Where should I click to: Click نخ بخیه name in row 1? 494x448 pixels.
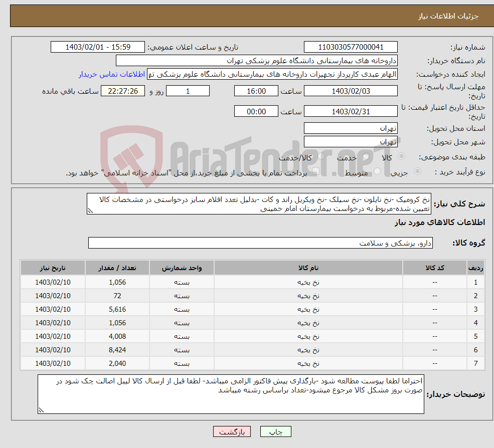[x=308, y=283]
